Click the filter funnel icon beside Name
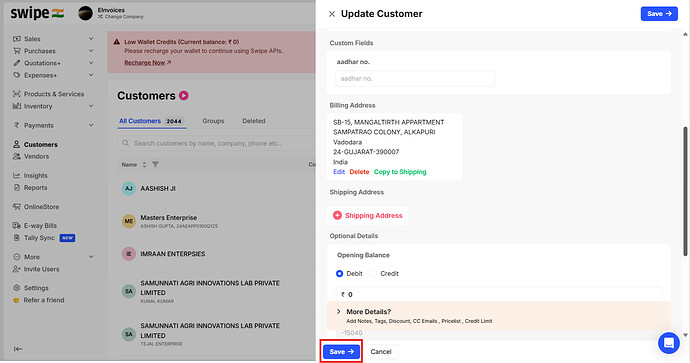690x363 pixels. 155,165
